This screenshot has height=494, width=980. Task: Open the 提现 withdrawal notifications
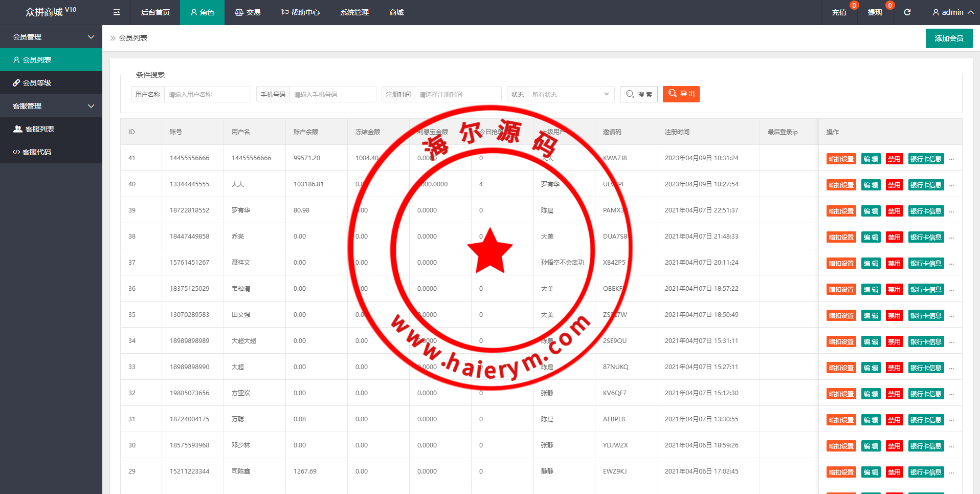875,12
